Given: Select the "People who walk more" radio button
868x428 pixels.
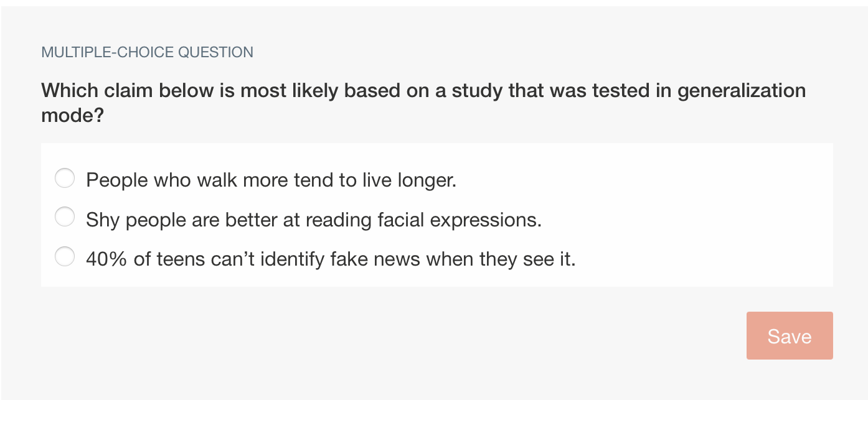Looking at the screenshot, I should click(x=65, y=178).
